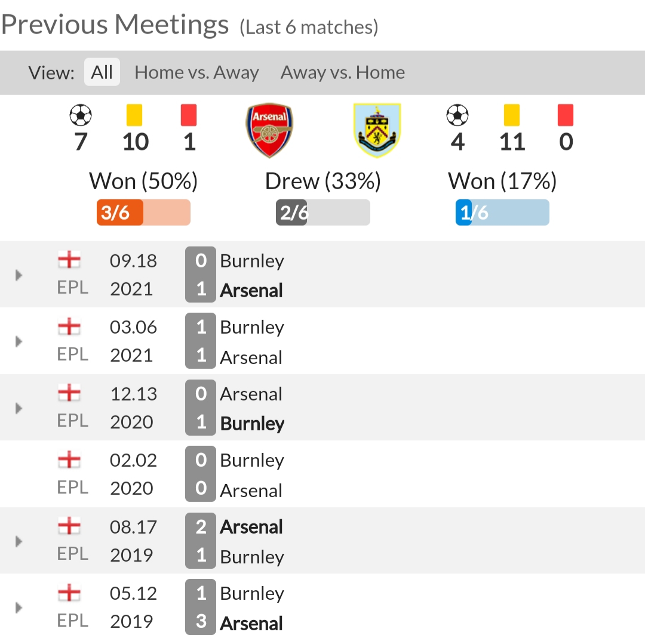Click Burnley's yellow card icon

pos(512,115)
